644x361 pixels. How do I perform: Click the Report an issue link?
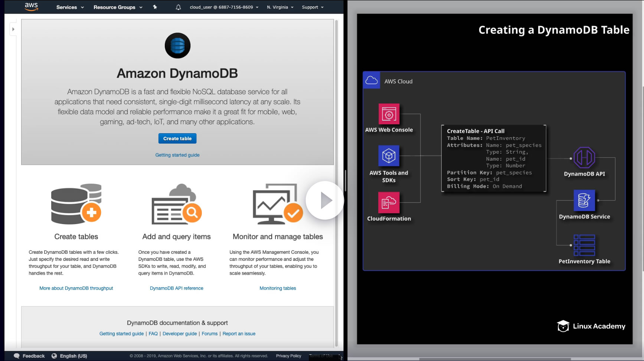point(239,334)
